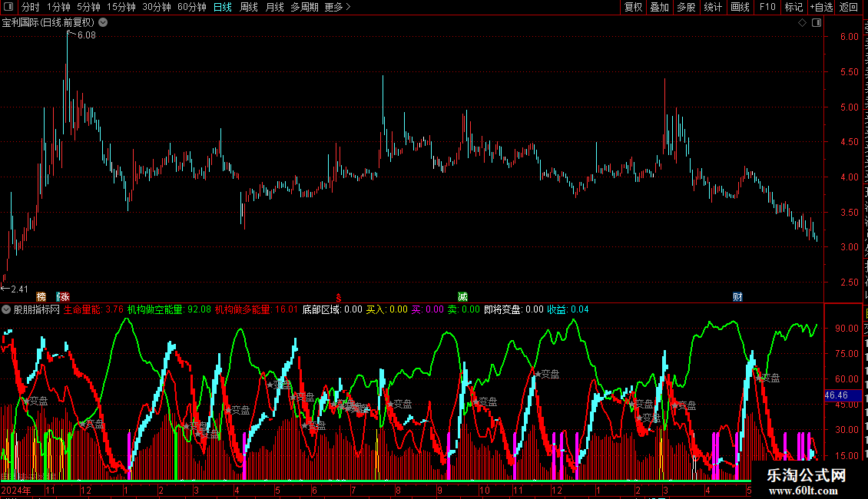
Task: Click the 2024年 date label
Action: coord(16,490)
